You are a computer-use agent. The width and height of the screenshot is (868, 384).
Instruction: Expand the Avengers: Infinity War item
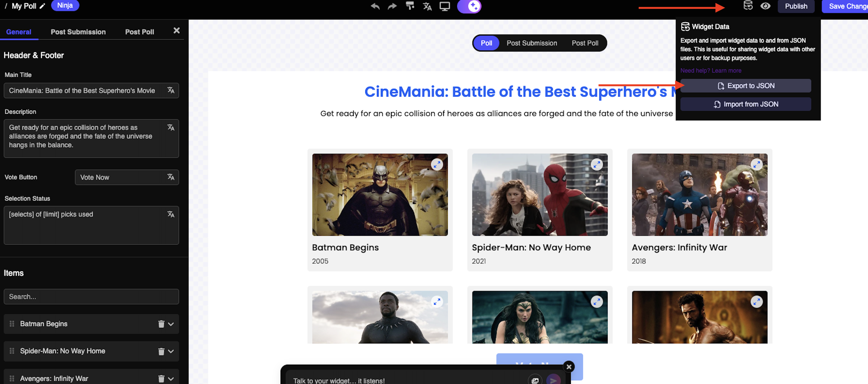pyautogui.click(x=171, y=379)
